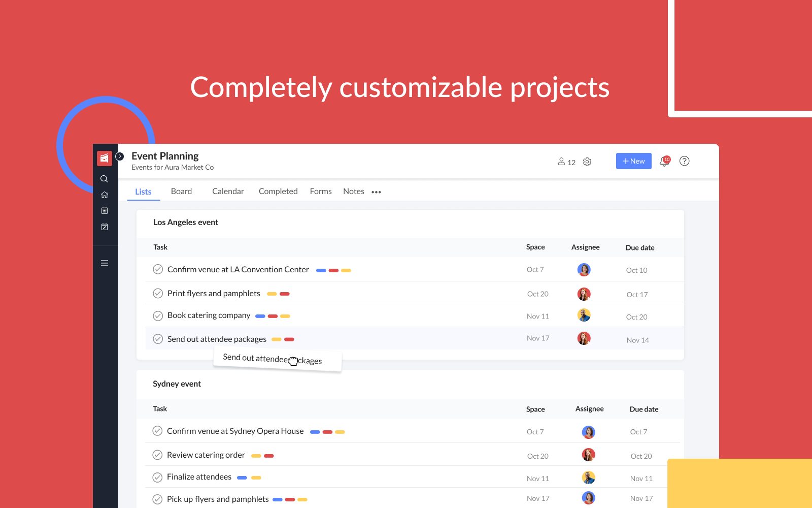
Task: Click due date Nov 14
Action: (638, 340)
